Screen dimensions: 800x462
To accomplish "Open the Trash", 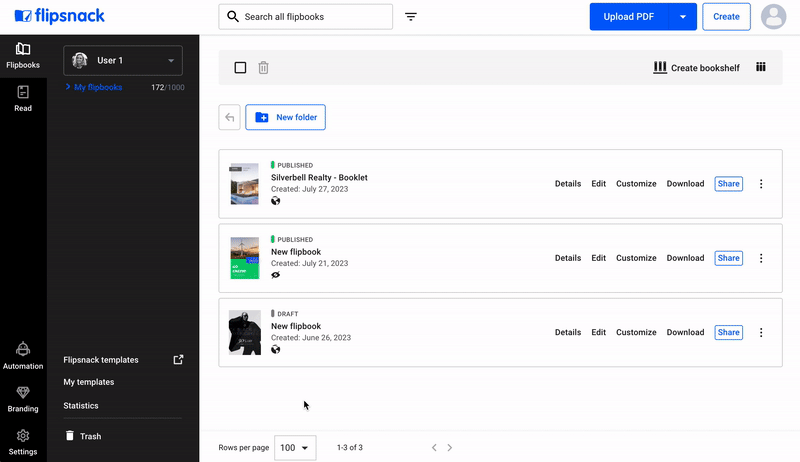I will 83,436.
